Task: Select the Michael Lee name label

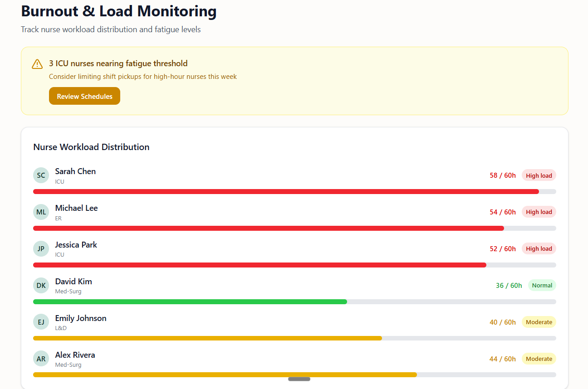Action: coord(76,208)
